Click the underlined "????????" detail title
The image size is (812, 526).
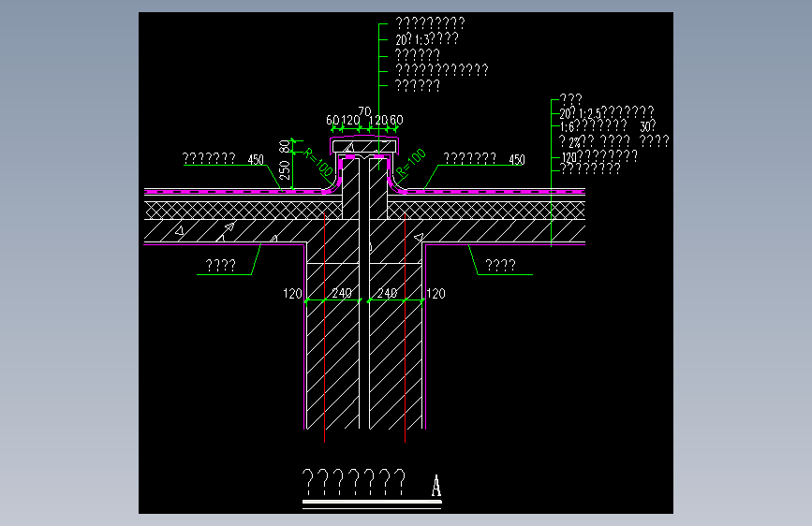(x=354, y=483)
